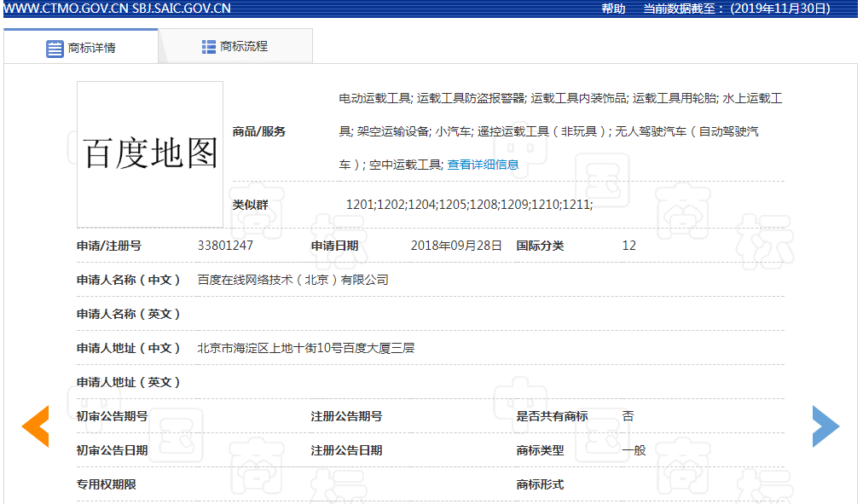This screenshot has height=504, width=863.
Task: Click the 商标详情 list icon
Action: click(x=55, y=49)
